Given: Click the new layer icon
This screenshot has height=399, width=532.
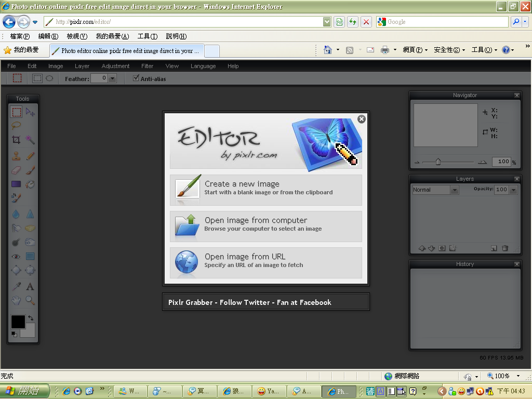Looking at the screenshot, I should 494,248.
